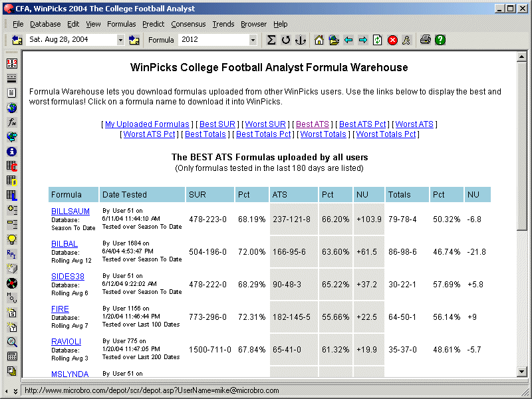
Task: Click the scrollbar down arrow
Action: [522, 372]
